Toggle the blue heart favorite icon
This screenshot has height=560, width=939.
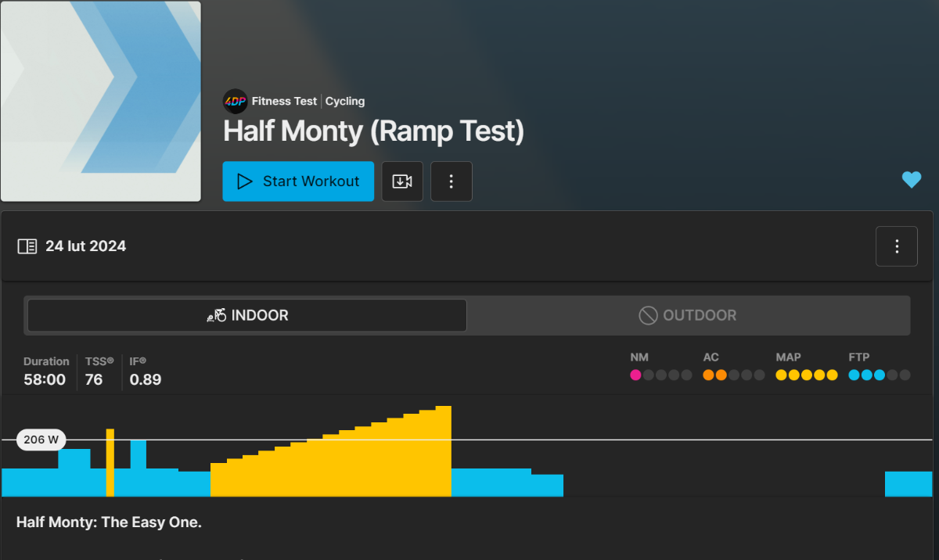(912, 180)
